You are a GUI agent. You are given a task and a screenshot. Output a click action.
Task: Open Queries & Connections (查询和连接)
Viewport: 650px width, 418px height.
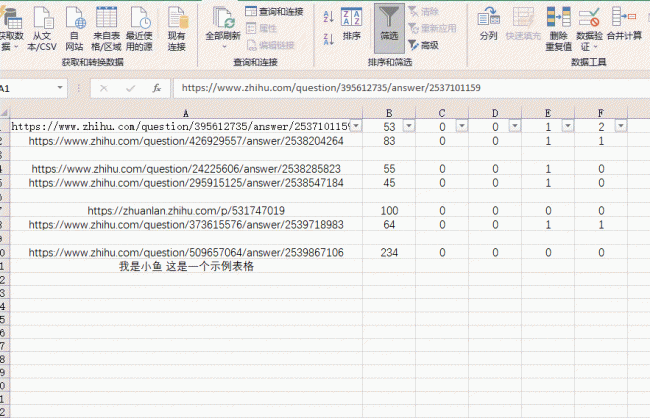tap(274, 12)
